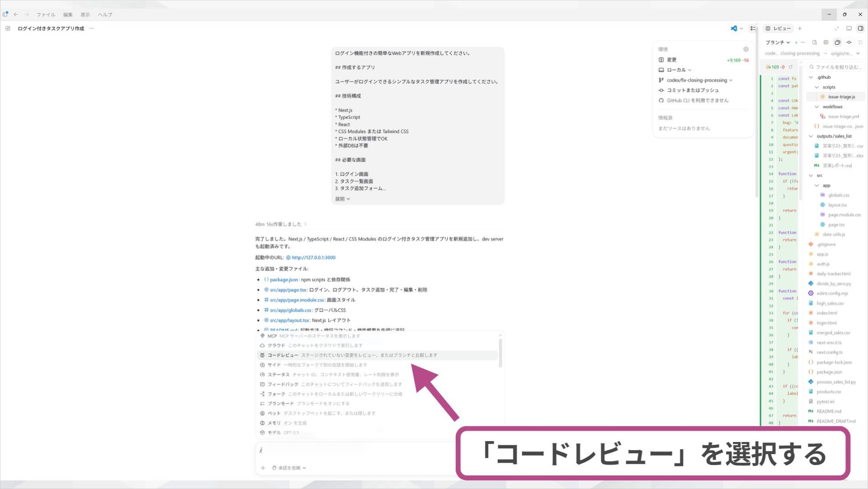This screenshot has width=868, height=489.
Task: Collapse the .github folder
Action: pos(835,77)
